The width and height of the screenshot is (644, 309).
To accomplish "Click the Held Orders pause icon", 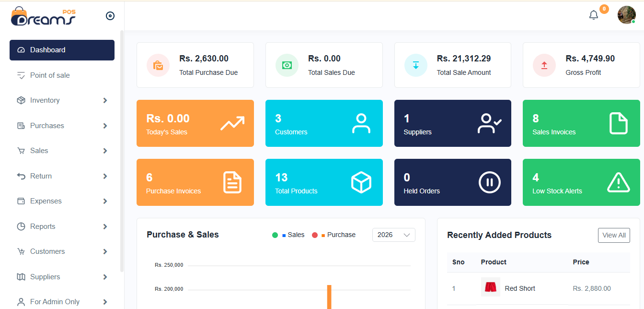I will (490, 182).
